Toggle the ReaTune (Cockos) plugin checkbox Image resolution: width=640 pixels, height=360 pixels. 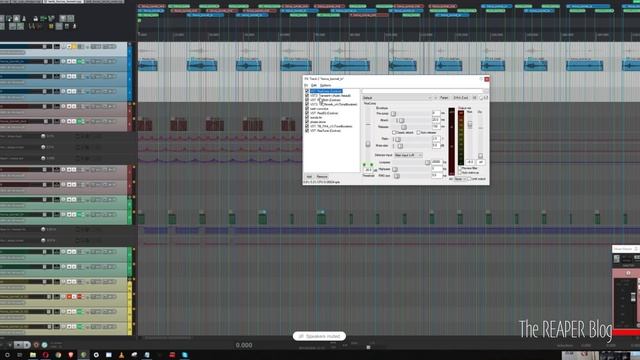point(307,131)
